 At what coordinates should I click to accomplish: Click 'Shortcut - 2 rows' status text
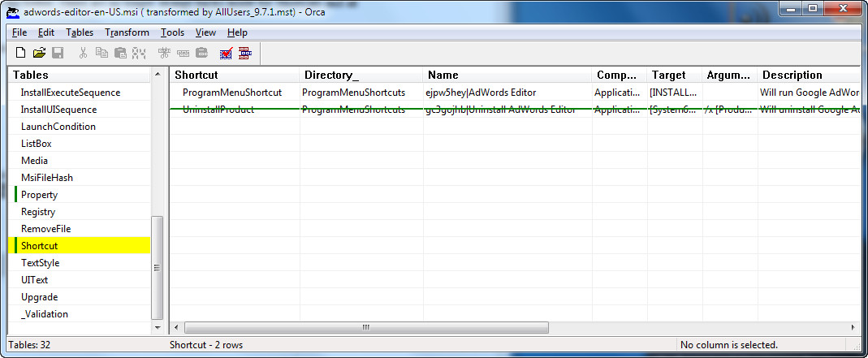pyautogui.click(x=206, y=345)
